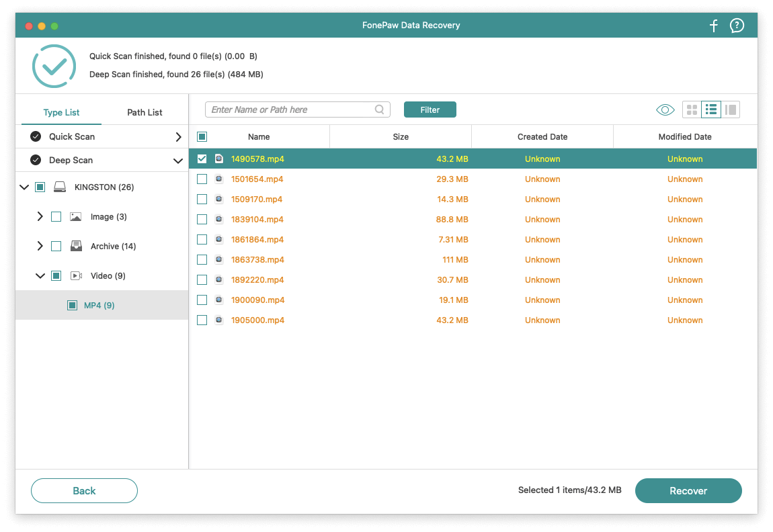
Task: Expand the Image tree node
Action: (40, 216)
